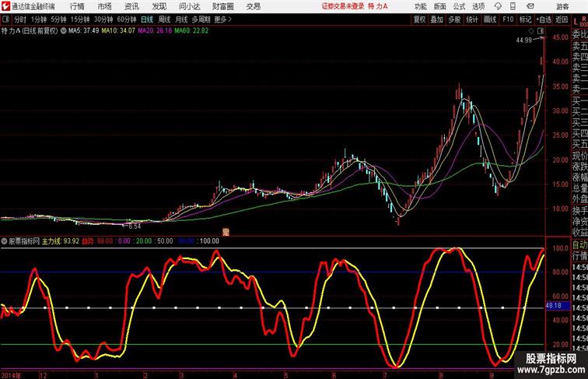Switch to the 15分钟 period
The height and width of the screenshot is (379, 588).
80,19
